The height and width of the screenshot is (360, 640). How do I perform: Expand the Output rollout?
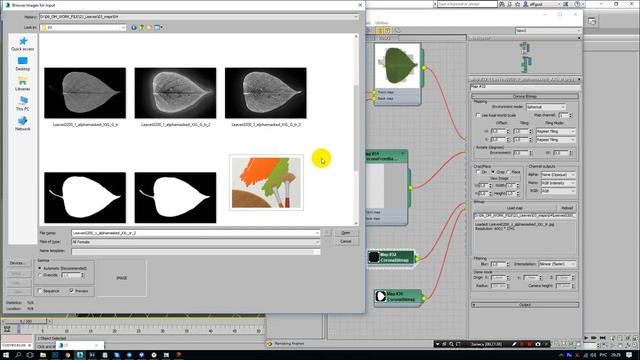coord(525,305)
